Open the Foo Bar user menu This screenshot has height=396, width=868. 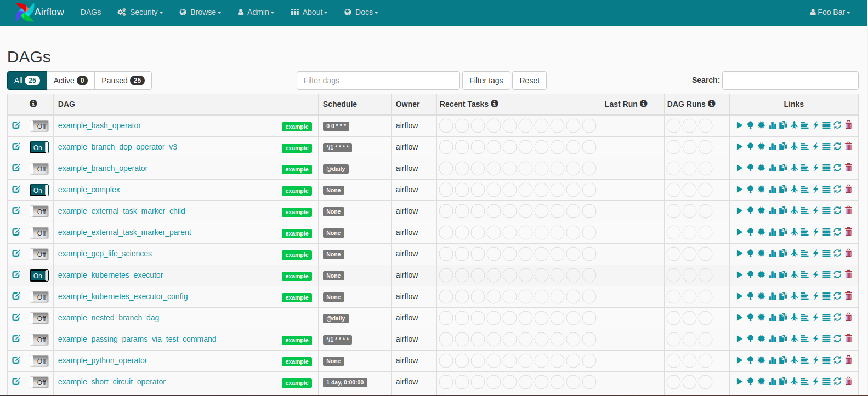pos(830,12)
